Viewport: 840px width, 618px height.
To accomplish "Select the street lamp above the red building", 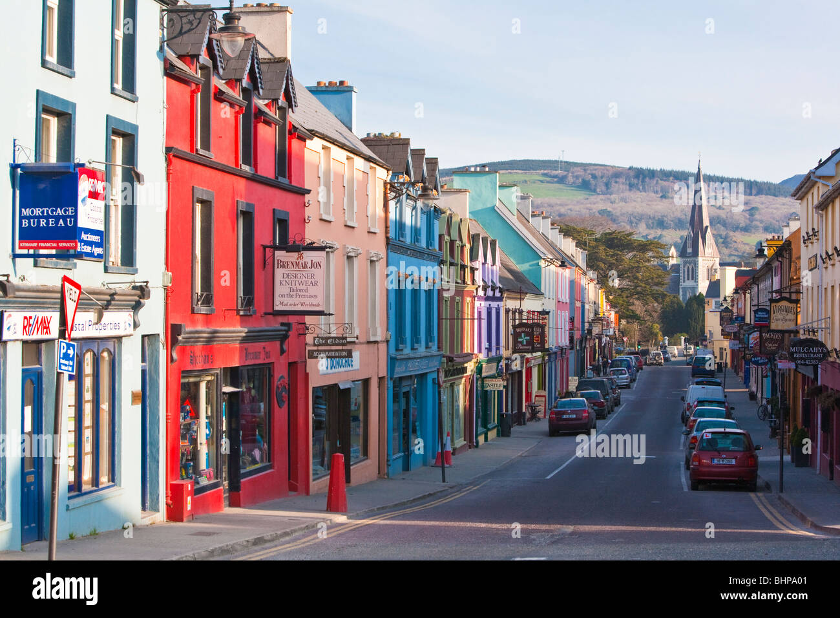I will coord(231,30).
